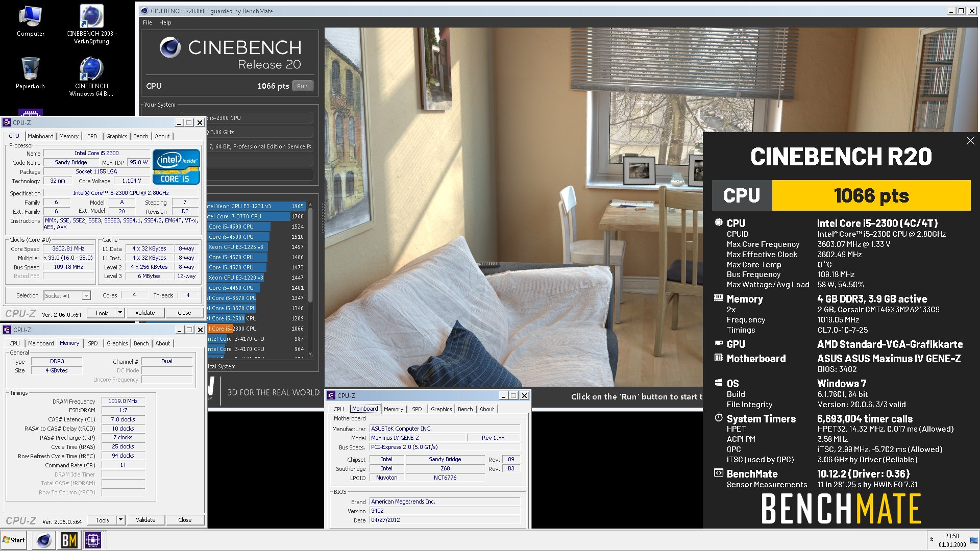Click the BenchMate GPU icon

click(718, 343)
